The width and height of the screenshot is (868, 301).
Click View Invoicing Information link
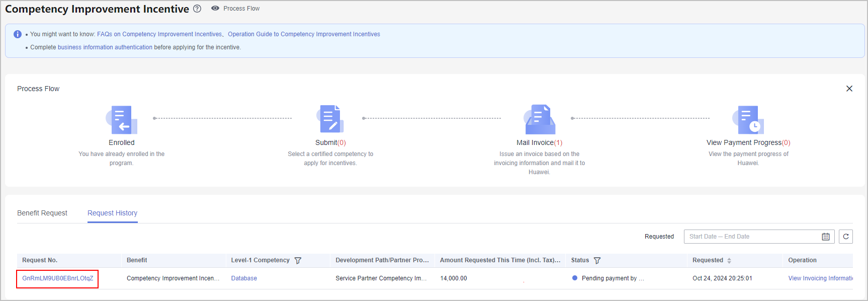point(820,278)
